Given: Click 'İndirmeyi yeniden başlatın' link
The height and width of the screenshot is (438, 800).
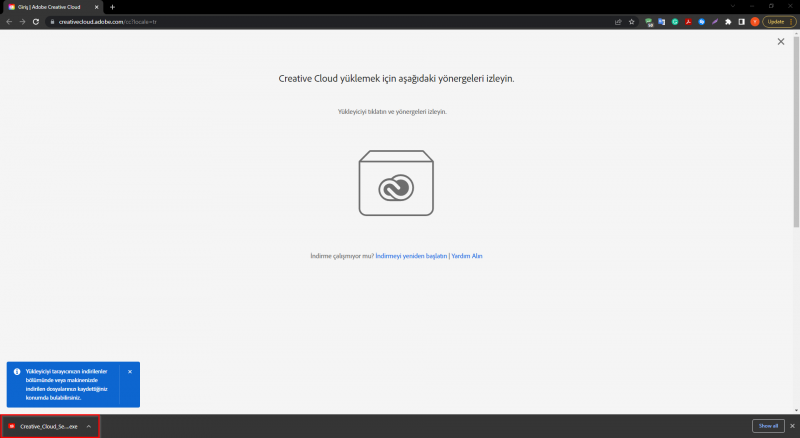Looking at the screenshot, I should pos(411,256).
